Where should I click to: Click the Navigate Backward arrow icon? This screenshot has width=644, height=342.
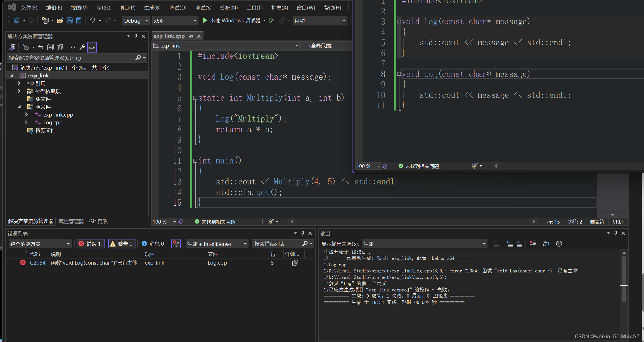(16, 20)
